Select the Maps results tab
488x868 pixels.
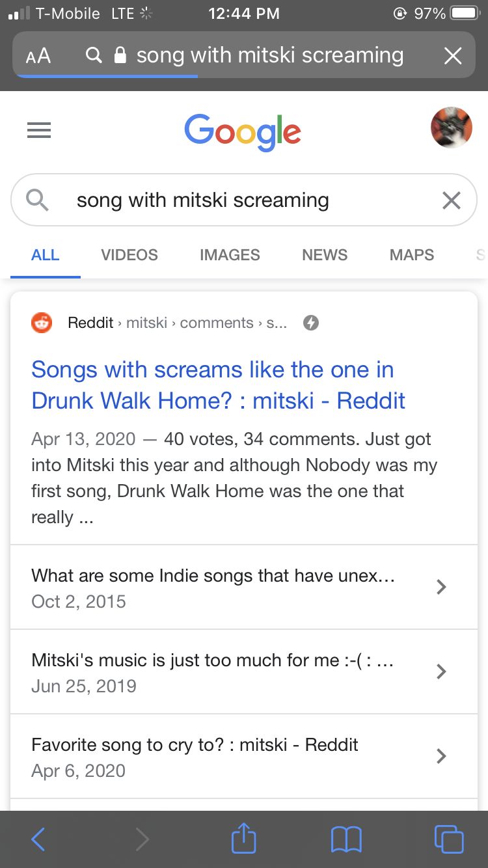pyautogui.click(x=412, y=255)
